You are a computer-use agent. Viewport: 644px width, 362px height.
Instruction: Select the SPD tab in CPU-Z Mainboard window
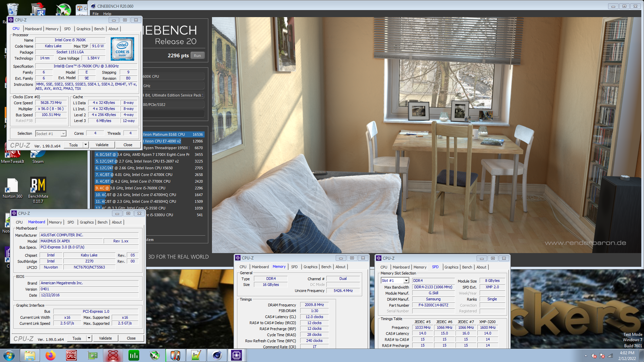click(x=70, y=222)
